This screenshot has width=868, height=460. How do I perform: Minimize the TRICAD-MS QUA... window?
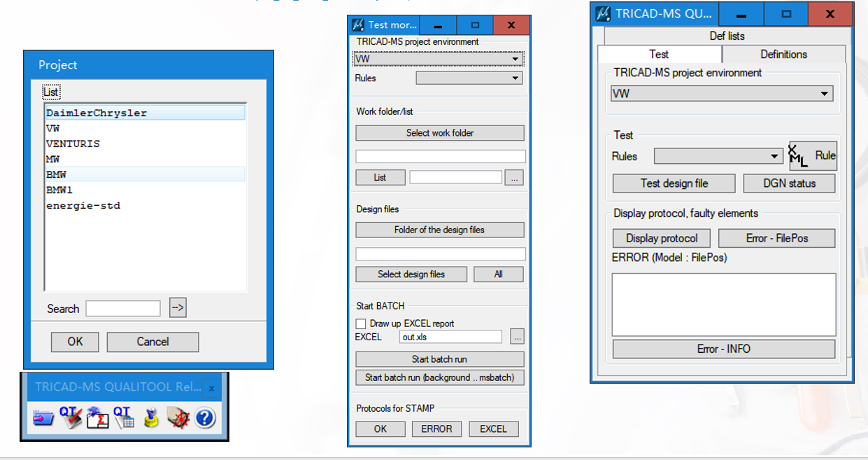741,14
